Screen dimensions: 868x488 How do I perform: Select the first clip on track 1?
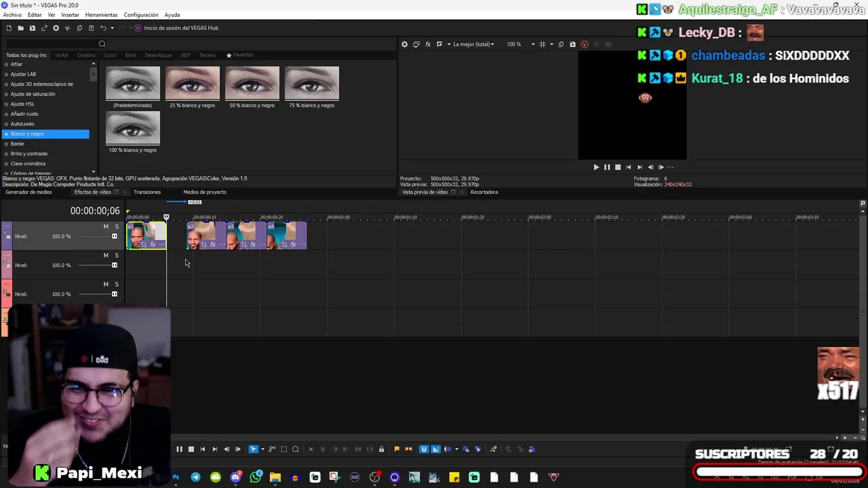[x=146, y=235]
